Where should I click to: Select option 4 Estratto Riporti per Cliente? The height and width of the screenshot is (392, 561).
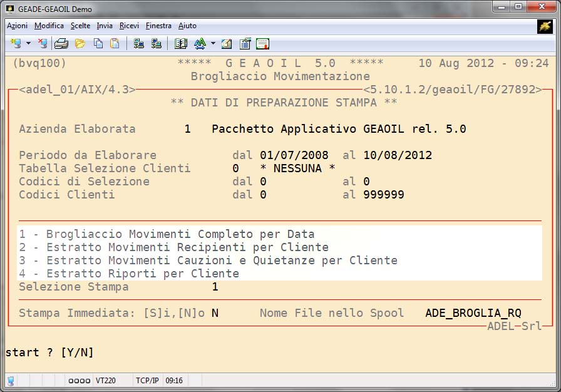point(129,274)
